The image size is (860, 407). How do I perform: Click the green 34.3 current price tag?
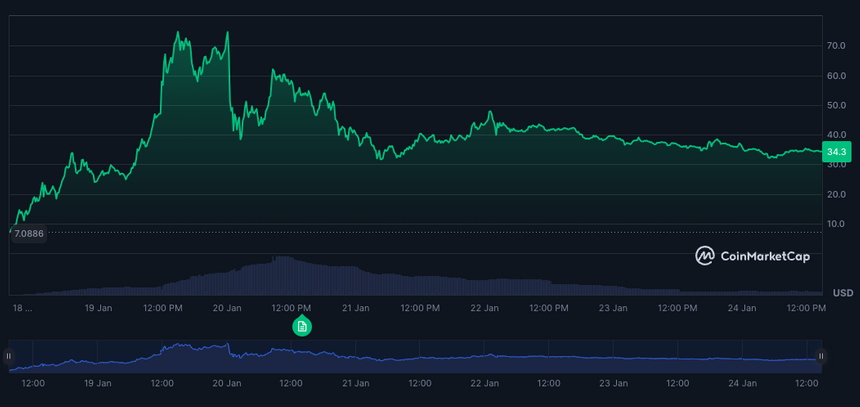pos(836,152)
